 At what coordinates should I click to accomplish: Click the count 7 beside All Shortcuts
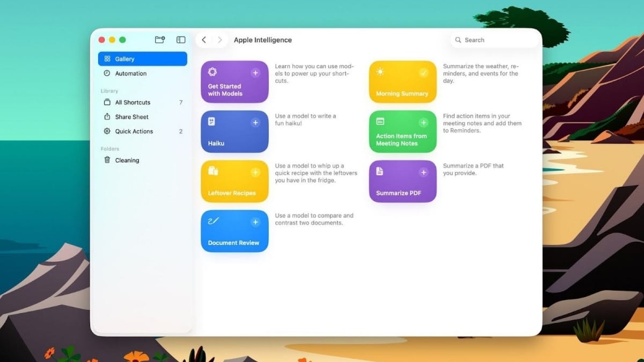pos(181,102)
